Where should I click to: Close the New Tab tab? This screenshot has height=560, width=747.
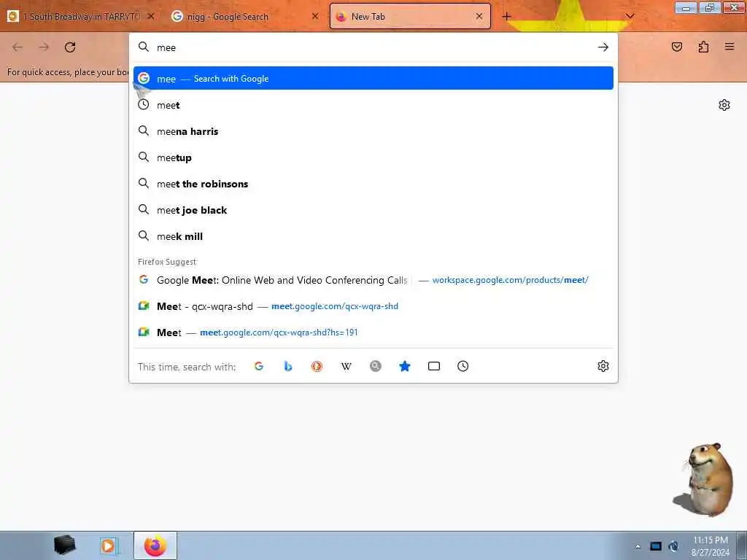point(479,16)
